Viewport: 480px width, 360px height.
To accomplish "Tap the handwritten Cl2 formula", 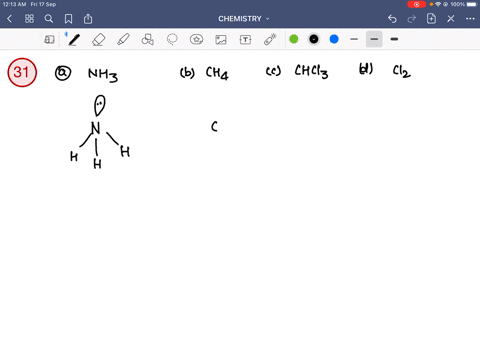I will tap(402, 71).
